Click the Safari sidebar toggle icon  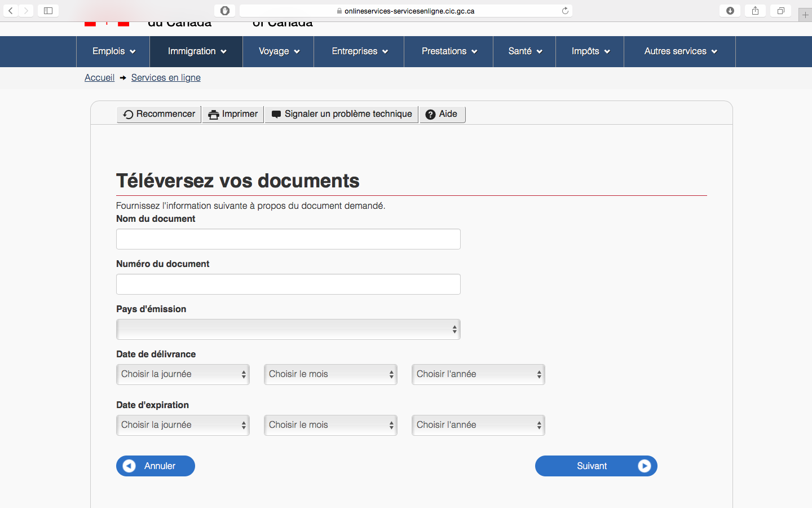(x=48, y=11)
